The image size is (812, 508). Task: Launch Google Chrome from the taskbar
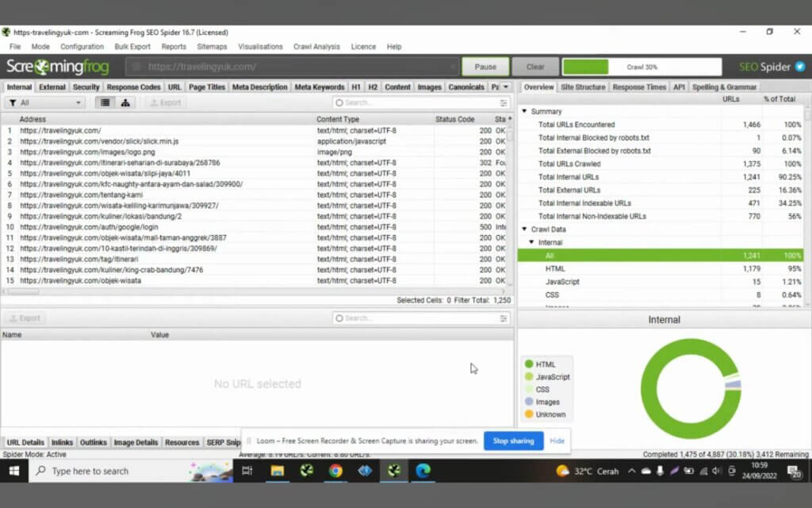coord(335,471)
